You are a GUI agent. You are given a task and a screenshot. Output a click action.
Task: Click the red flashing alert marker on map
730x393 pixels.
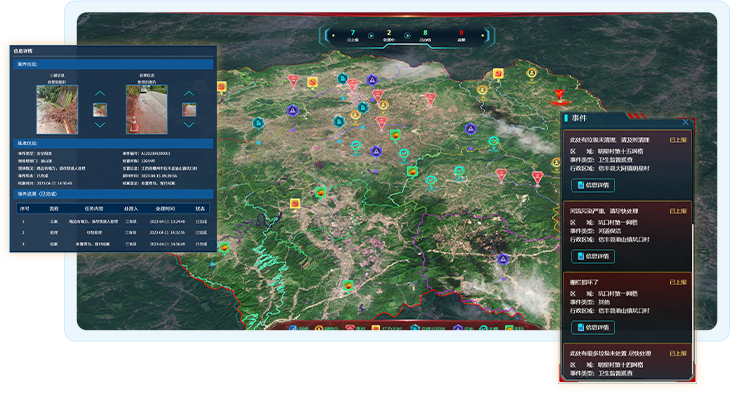point(559,95)
